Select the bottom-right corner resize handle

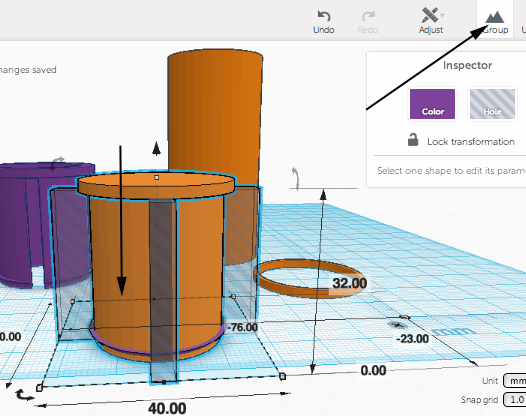[x=282, y=376]
